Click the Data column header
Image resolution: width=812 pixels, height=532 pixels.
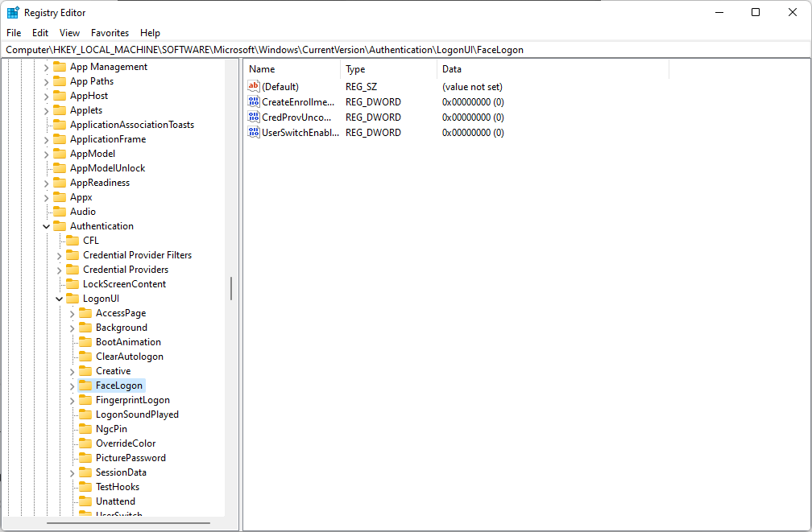pyautogui.click(x=552, y=70)
